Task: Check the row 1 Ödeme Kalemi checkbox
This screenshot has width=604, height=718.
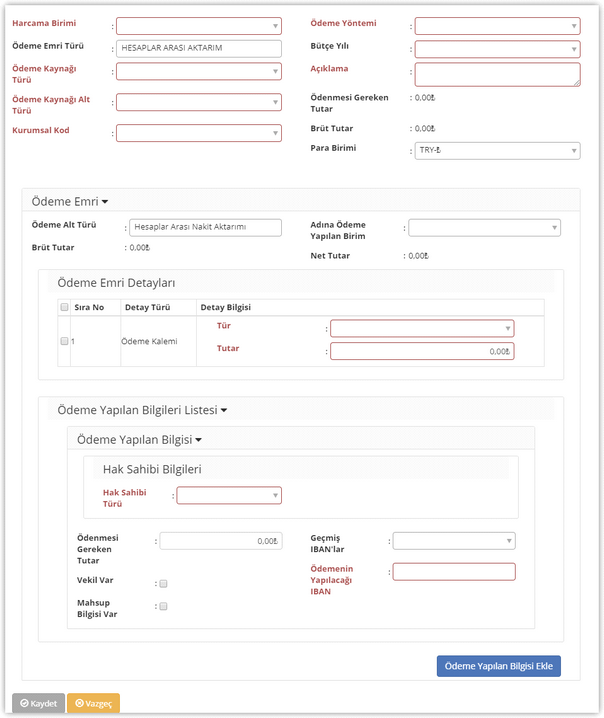Action: [x=65, y=341]
